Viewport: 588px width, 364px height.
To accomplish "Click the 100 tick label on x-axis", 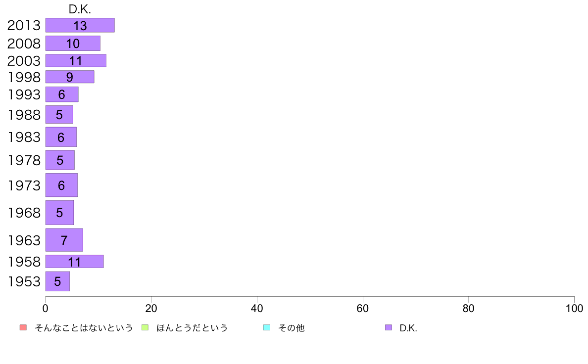I will pos(574,309).
